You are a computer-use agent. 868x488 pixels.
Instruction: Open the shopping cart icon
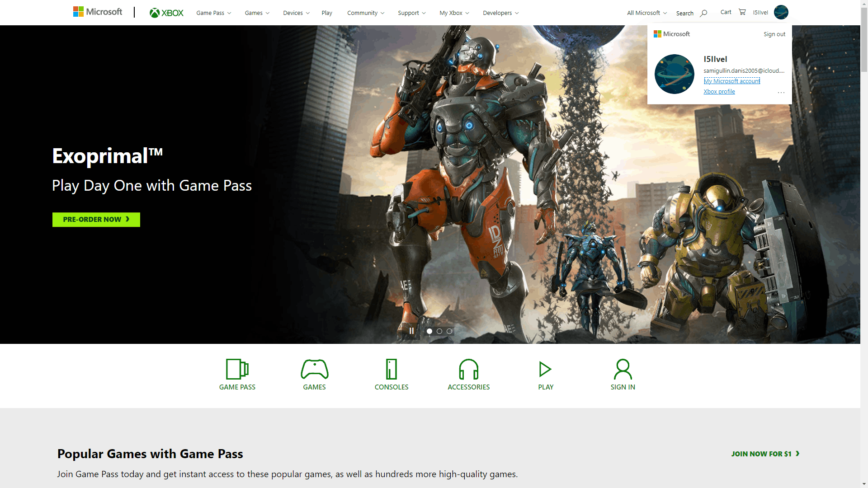point(742,12)
